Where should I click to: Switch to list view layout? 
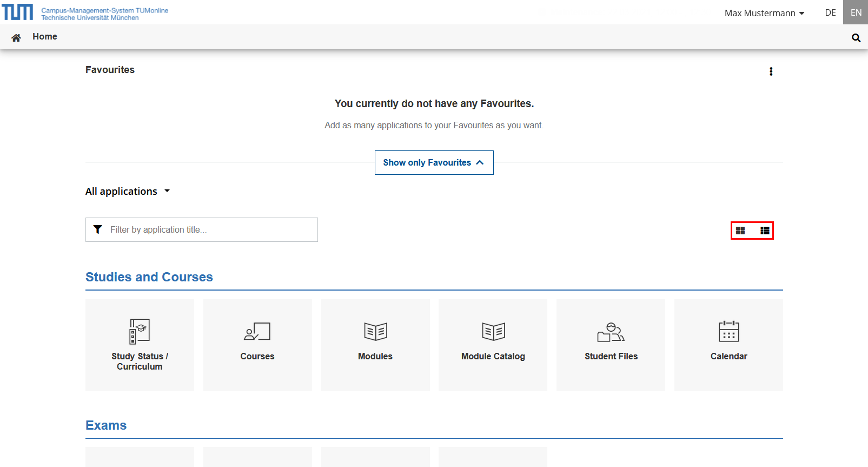[764, 231]
